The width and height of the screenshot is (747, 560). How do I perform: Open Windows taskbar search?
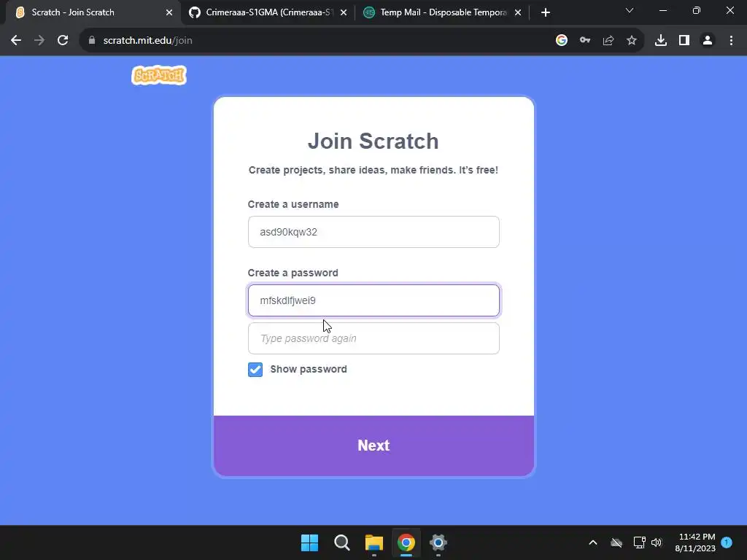(x=342, y=542)
